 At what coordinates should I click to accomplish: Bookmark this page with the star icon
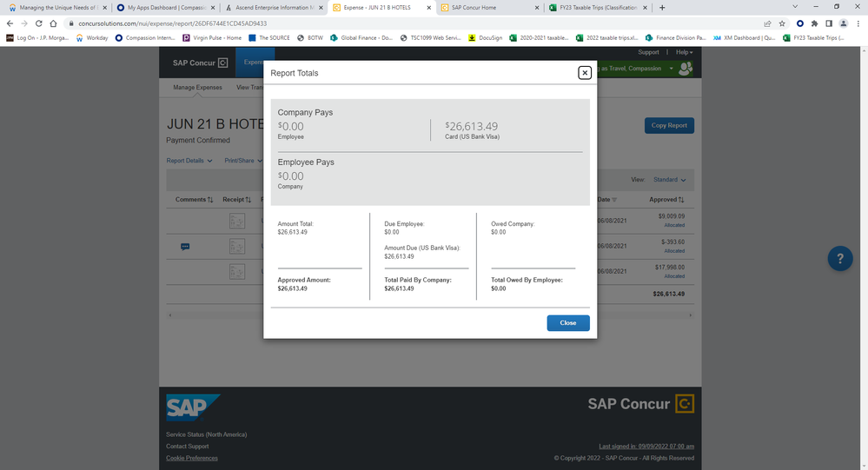[782, 23]
